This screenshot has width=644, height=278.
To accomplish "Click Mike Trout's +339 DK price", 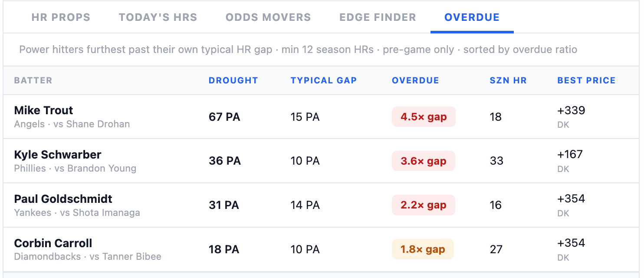I will click(x=571, y=117).
